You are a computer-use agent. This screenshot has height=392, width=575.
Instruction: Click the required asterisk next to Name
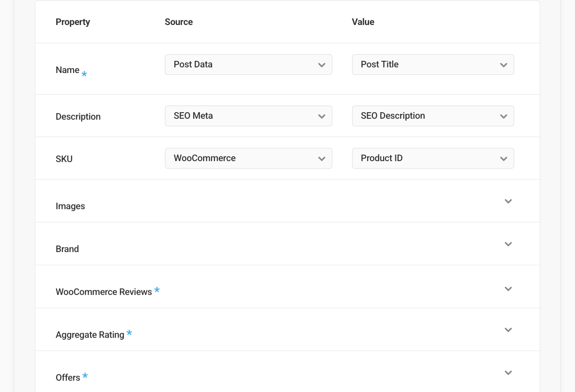click(84, 74)
